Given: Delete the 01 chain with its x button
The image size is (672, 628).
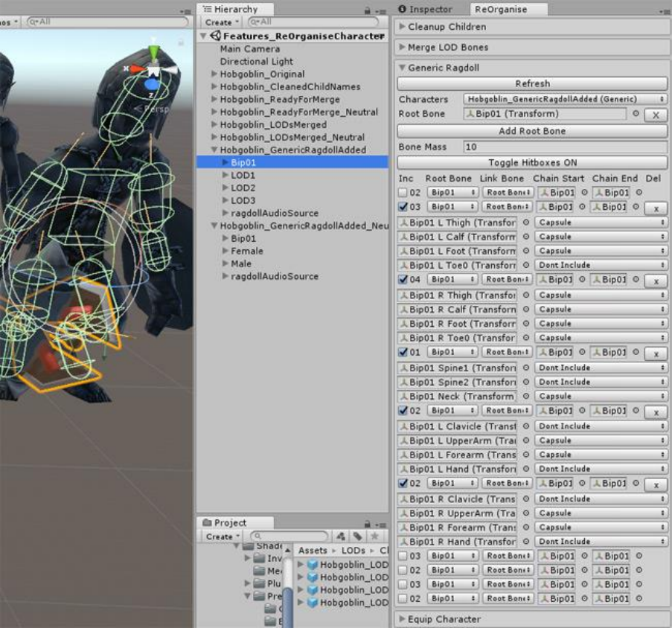Looking at the screenshot, I should 656,354.
